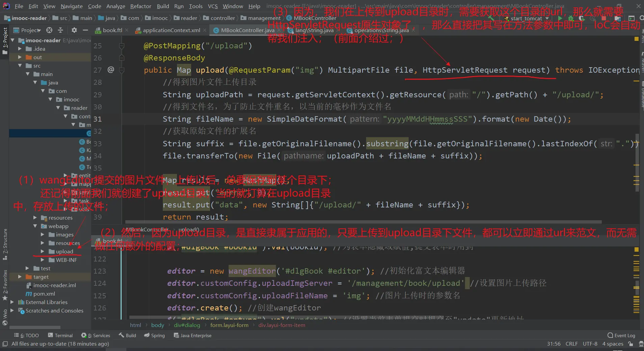Open Project panel settings gear
Image resolution: width=644 pixels, height=351 pixels.
pyautogui.click(x=74, y=30)
